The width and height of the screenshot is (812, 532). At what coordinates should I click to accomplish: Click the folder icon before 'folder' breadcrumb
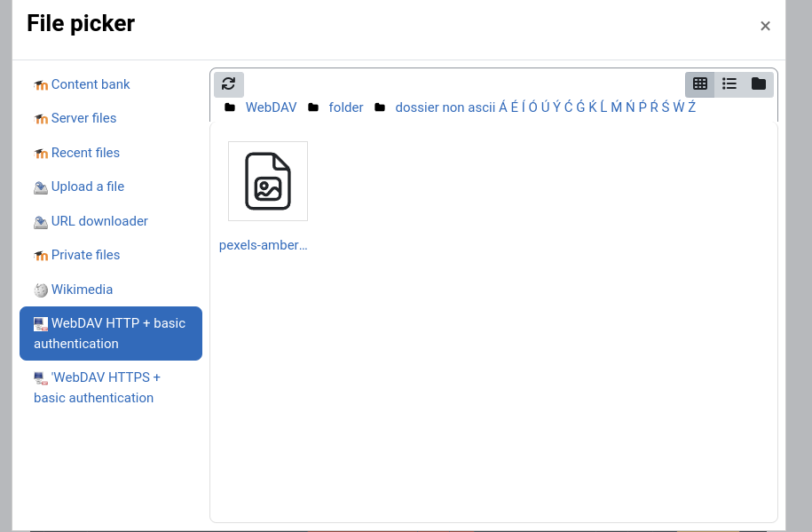(x=313, y=107)
